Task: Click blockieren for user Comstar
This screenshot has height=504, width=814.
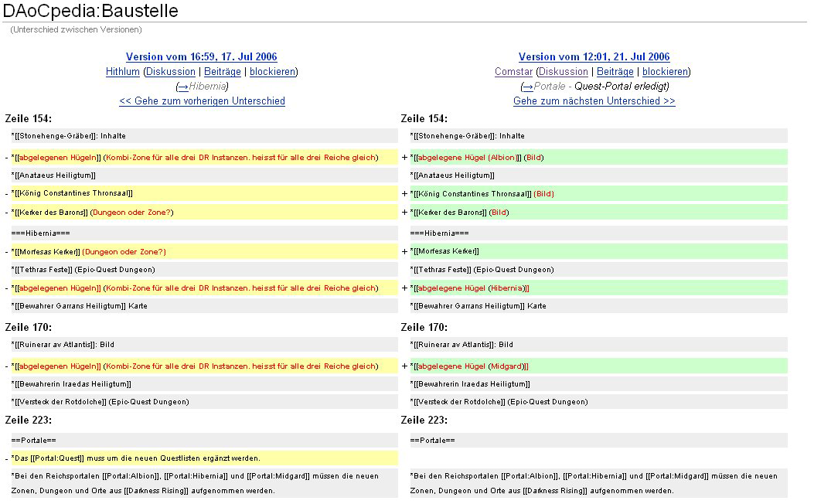Action: coord(664,71)
